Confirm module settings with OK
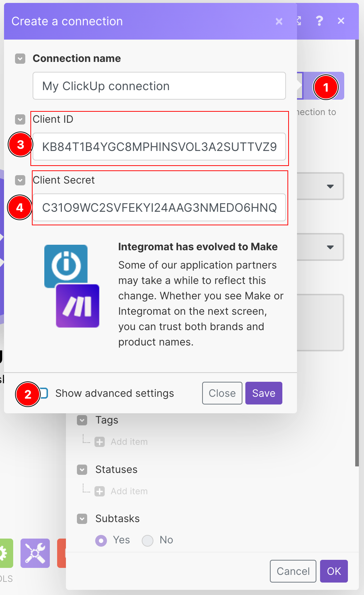Viewport: 364px width, 595px height. pyautogui.click(x=334, y=571)
